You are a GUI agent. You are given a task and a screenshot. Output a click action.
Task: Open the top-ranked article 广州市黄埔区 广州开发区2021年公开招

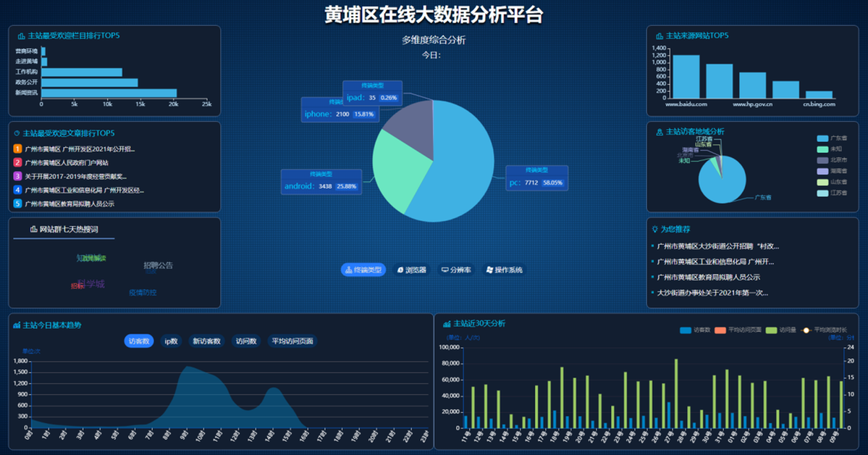tap(80, 149)
